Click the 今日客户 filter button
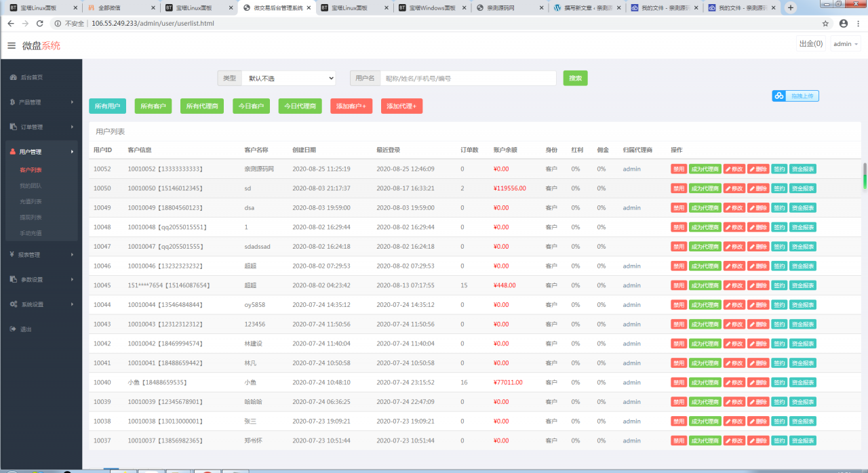 [x=252, y=106]
